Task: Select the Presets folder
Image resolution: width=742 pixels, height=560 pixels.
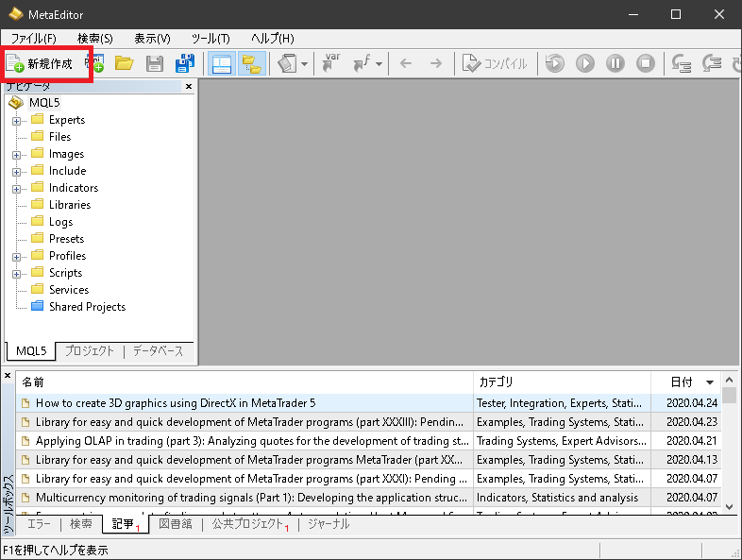Action: coord(66,239)
